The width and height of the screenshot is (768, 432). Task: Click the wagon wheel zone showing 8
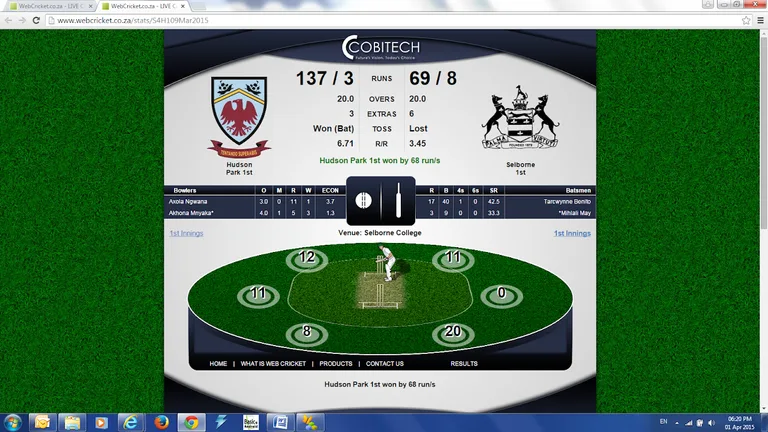pos(307,333)
